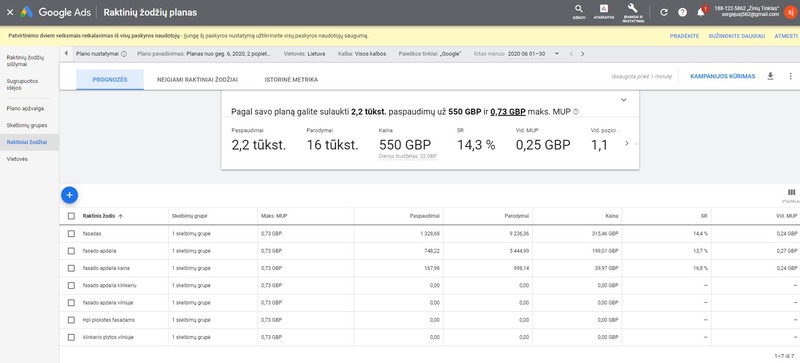
Task: Click the KAMPANIJOS KŪRIMAS button
Action: [x=722, y=76]
